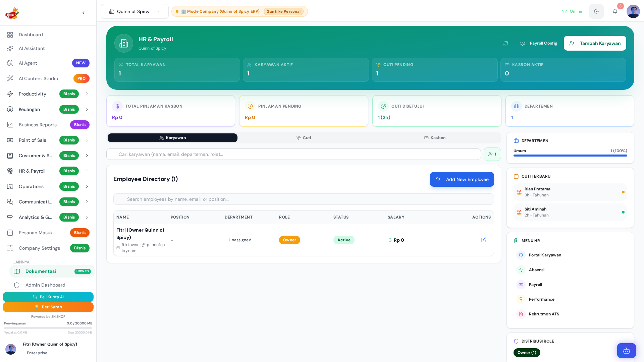Viewport: 644px width, 362px height.
Task: Collapse the sidebar with the chevron arrow
Action: (x=84, y=13)
